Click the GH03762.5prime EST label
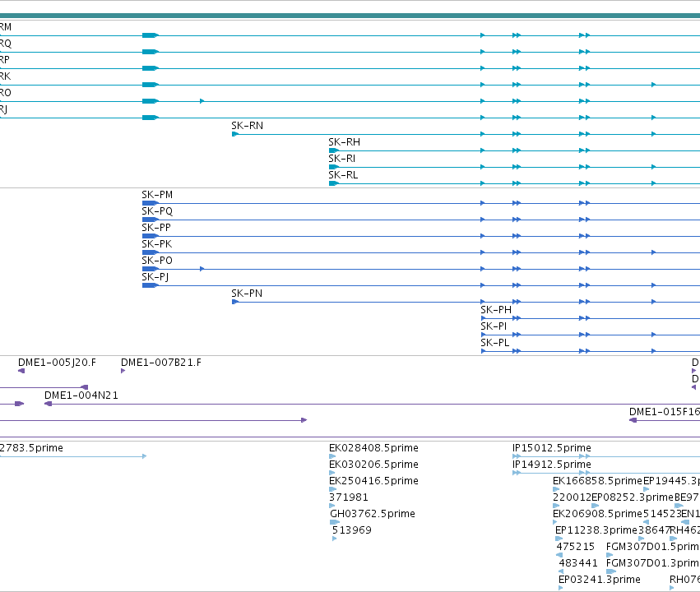This screenshot has height=592, width=700. (373, 514)
